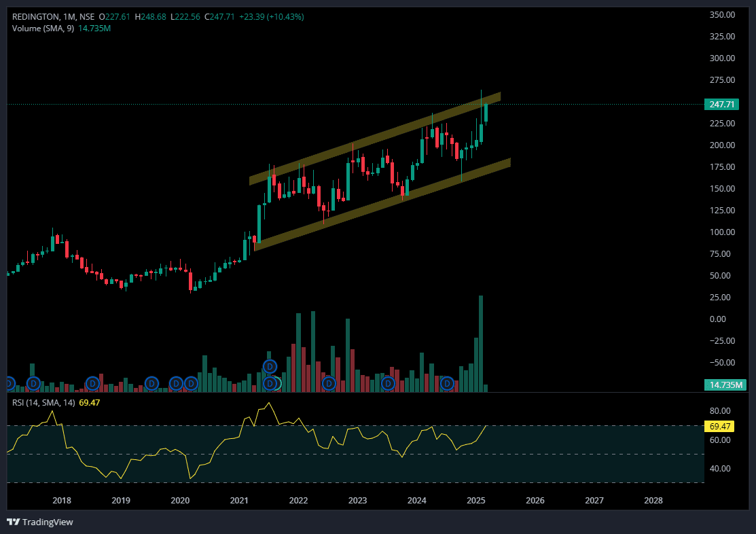Viewport: 756px width, 534px height.
Task: Click the 150.00 price axis label
Action: (x=722, y=189)
